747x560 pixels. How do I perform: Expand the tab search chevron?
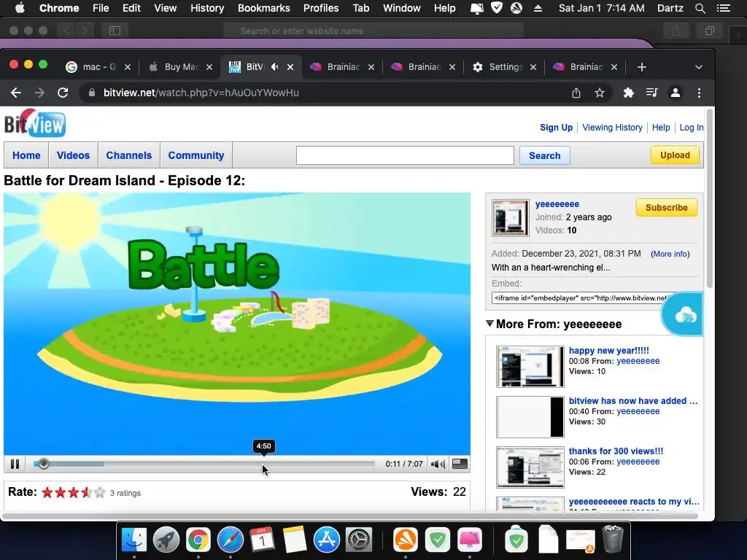(698, 67)
